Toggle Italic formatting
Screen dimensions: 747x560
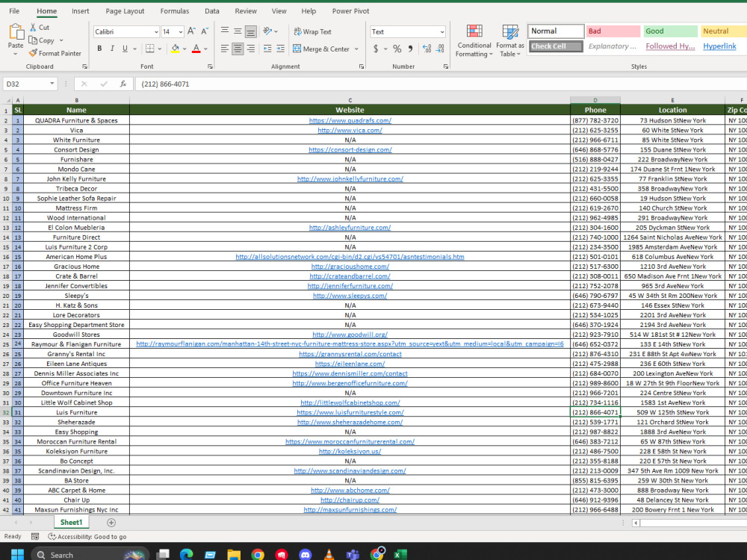(x=112, y=49)
